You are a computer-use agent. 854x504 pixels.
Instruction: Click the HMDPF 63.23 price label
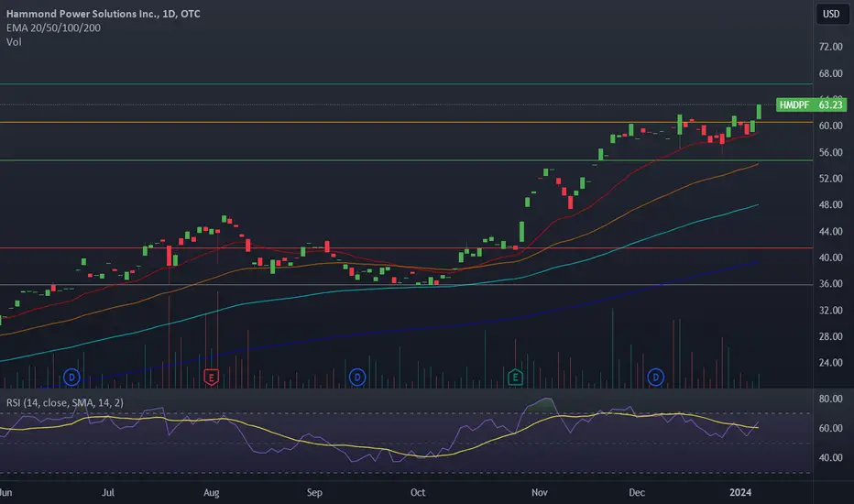coord(812,104)
